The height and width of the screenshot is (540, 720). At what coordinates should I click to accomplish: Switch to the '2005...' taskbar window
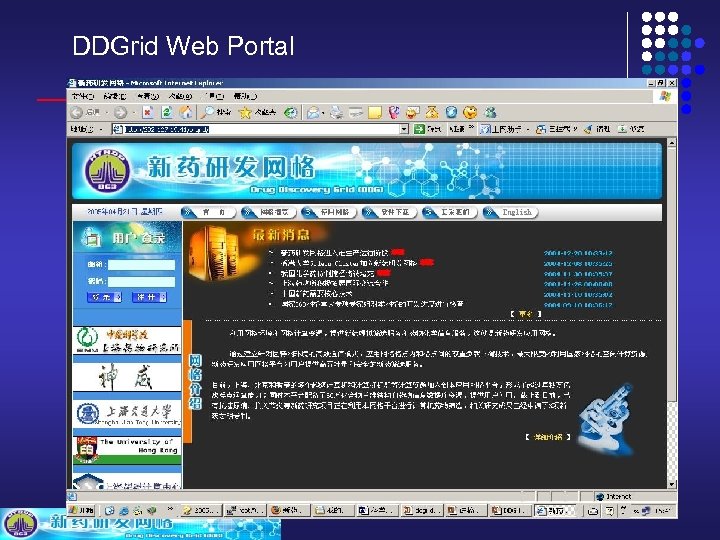pos(202,510)
